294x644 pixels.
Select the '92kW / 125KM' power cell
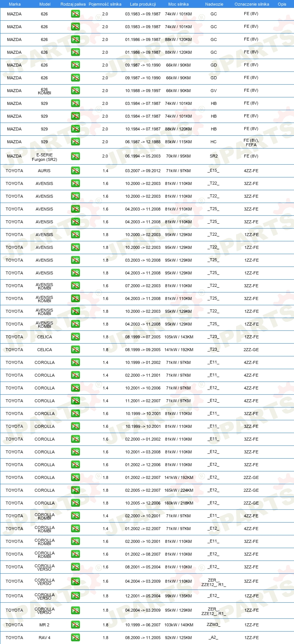179,638
